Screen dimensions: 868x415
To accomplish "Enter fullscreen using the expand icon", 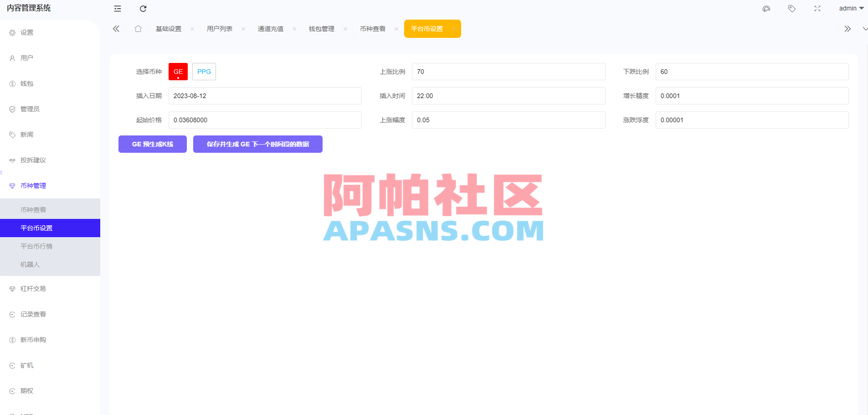I will tap(817, 9).
